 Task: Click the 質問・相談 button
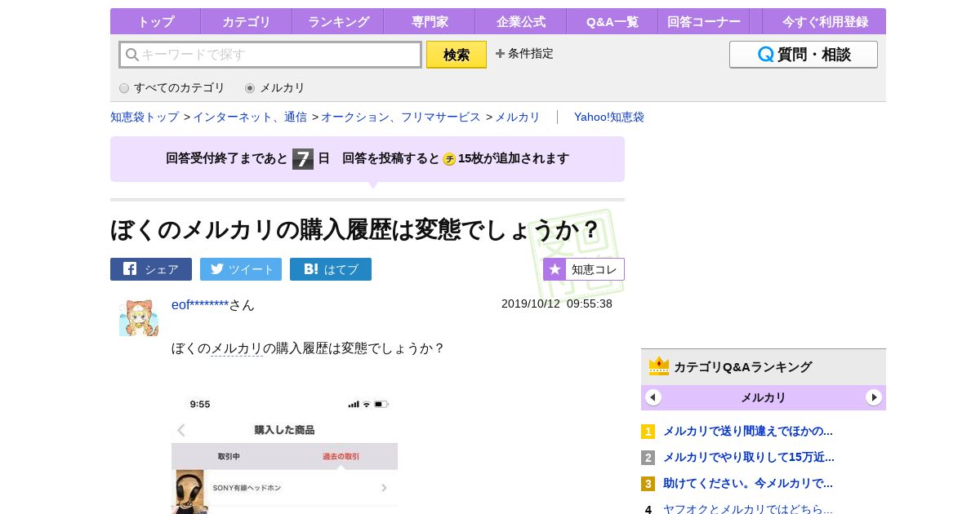804,55
